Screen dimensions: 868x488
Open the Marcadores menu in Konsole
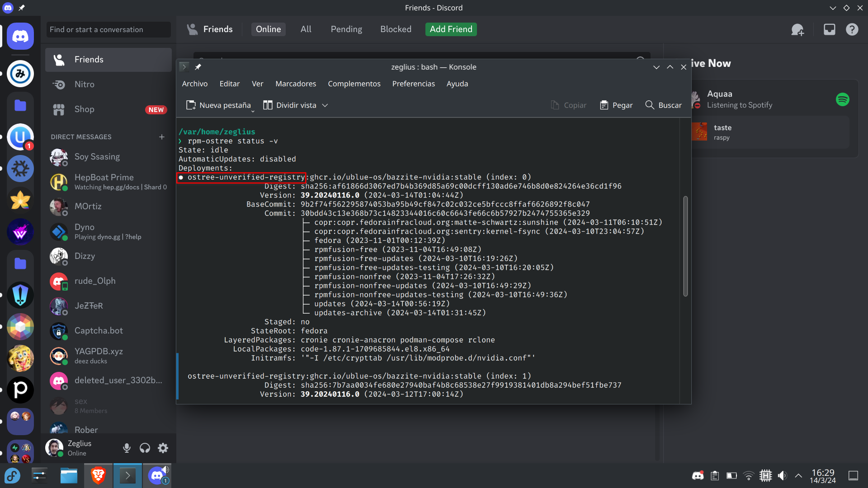point(295,84)
